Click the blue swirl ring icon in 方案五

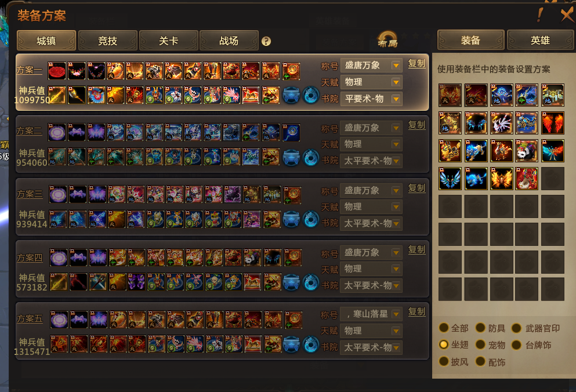(x=311, y=344)
